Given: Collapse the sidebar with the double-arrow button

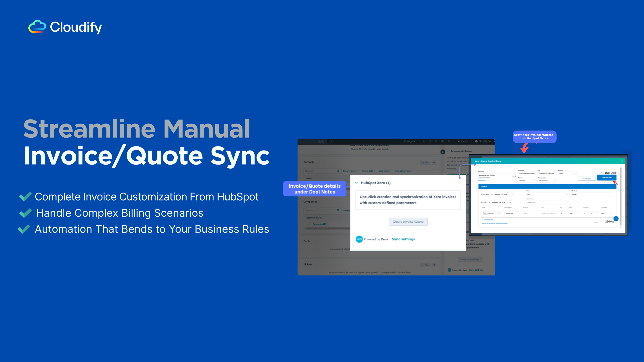Looking at the screenshot, I should click(x=443, y=152).
